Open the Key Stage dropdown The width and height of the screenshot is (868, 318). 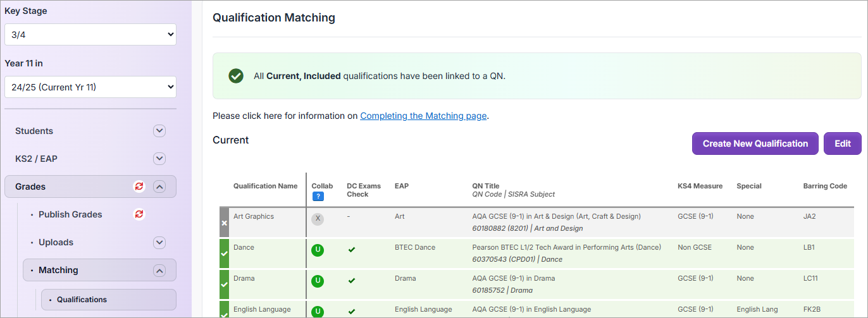[90, 35]
